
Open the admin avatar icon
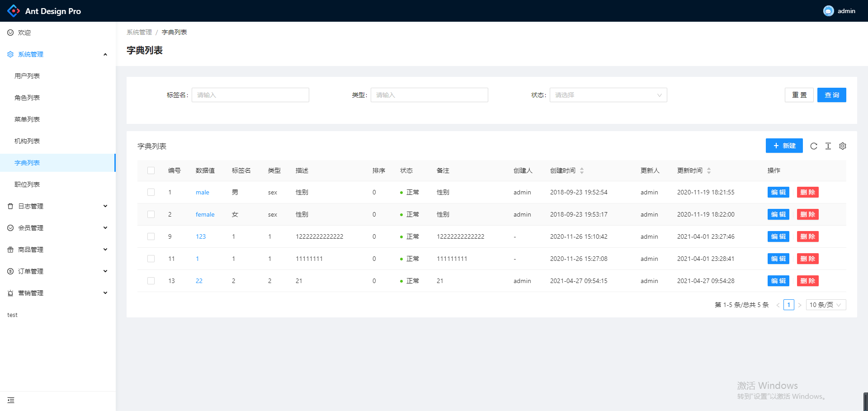click(828, 11)
